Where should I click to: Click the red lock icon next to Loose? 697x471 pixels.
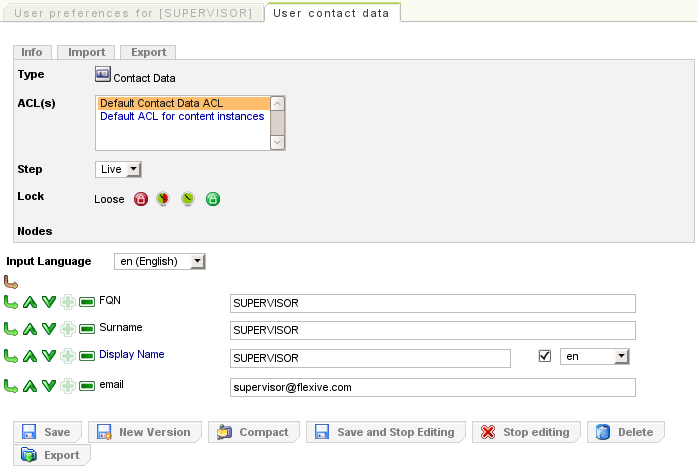click(141, 199)
